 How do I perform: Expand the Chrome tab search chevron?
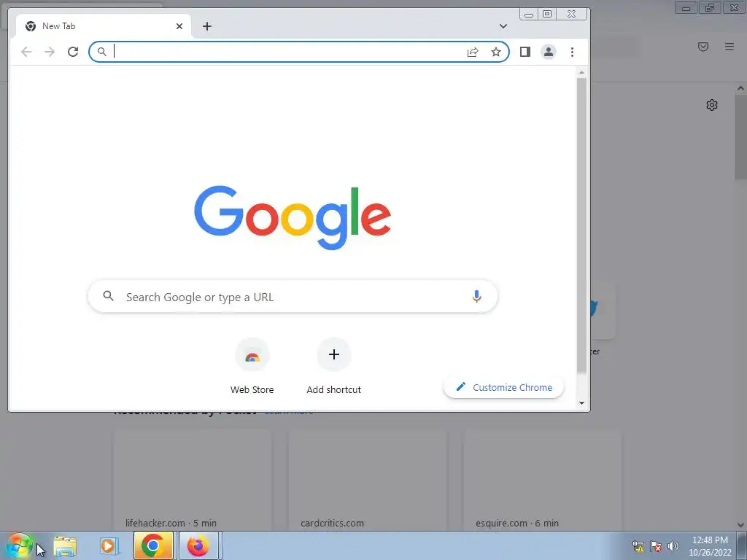tap(503, 26)
